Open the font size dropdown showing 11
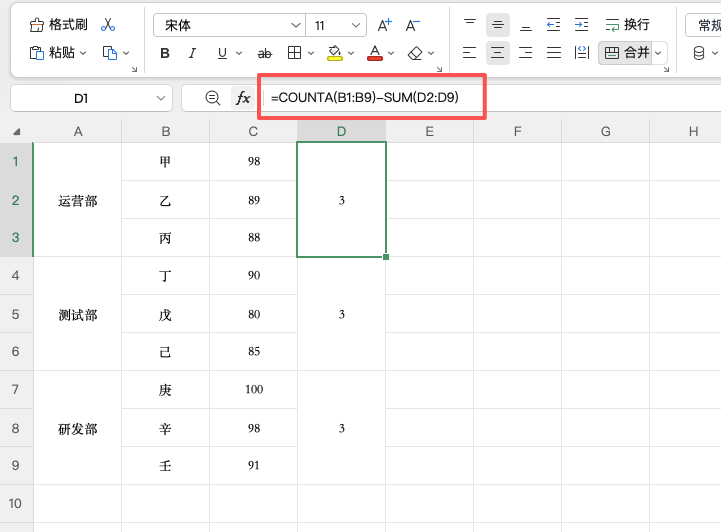721x532 pixels. pos(336,25)
